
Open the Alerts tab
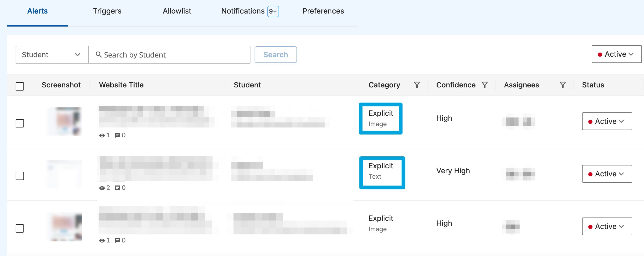(x=37, y=11)
